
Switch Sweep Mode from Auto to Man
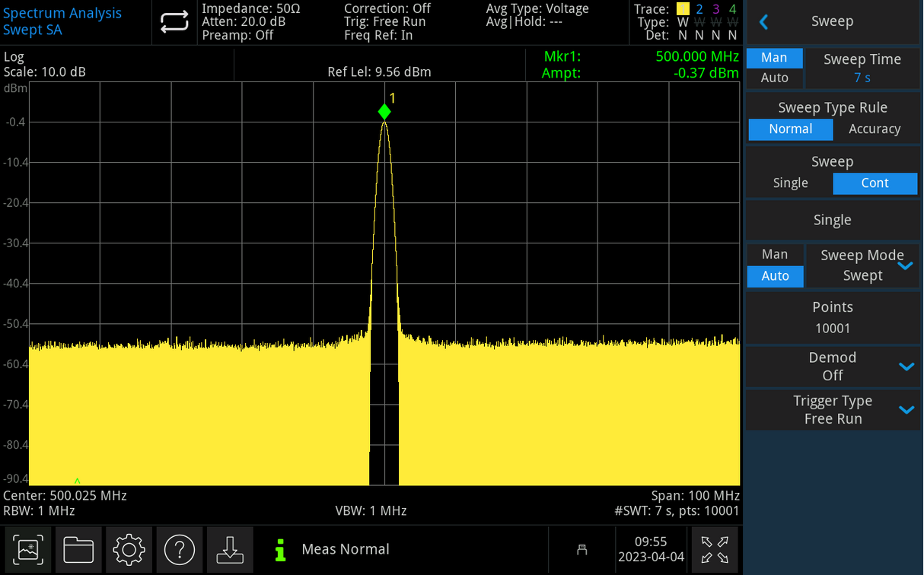(x=774, y=253)
